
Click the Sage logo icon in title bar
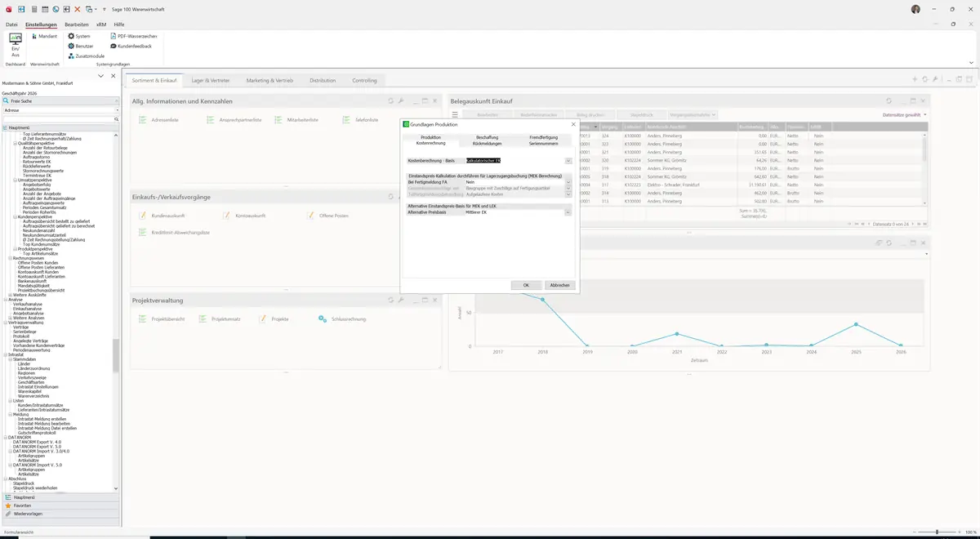[x=8, y=8]
